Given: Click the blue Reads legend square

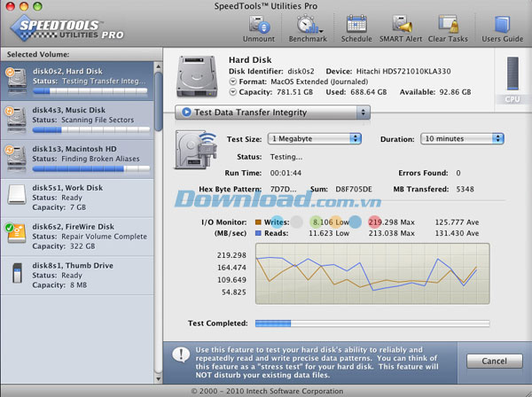Looking at the screenshot, I should tap(258, 233).
